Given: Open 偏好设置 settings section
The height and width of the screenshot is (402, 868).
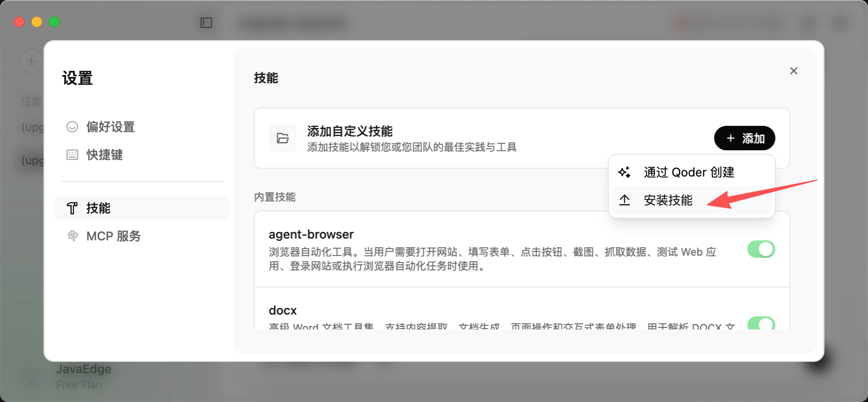Looking at the screenshot, I should (x=111, y=127).
